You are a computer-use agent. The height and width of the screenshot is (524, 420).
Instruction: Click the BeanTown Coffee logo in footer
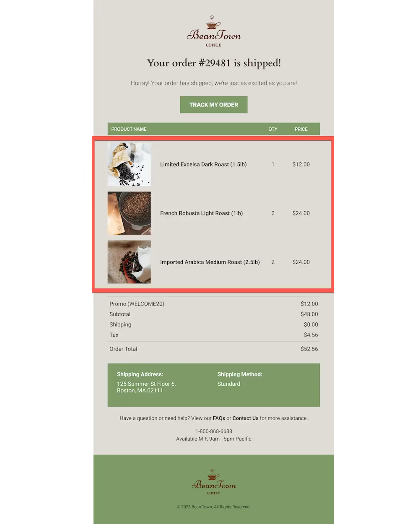(214, 482)
